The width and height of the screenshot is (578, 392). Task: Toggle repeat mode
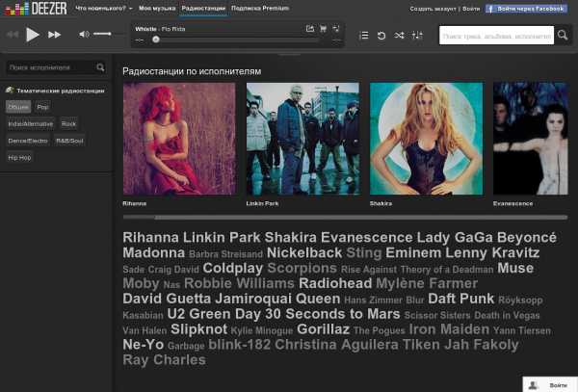(381, 35)
